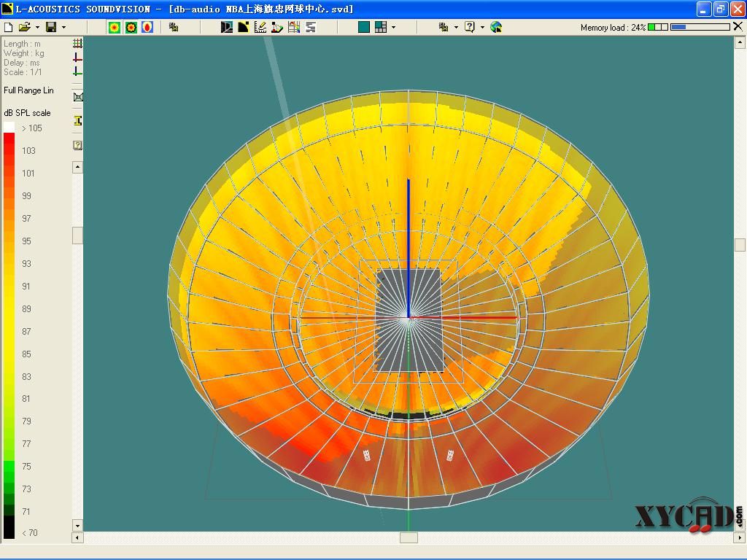Screen dimensions: 747x560
Task: Expand the dropdown arrow next to Open
Action: [x=37, y=28]
